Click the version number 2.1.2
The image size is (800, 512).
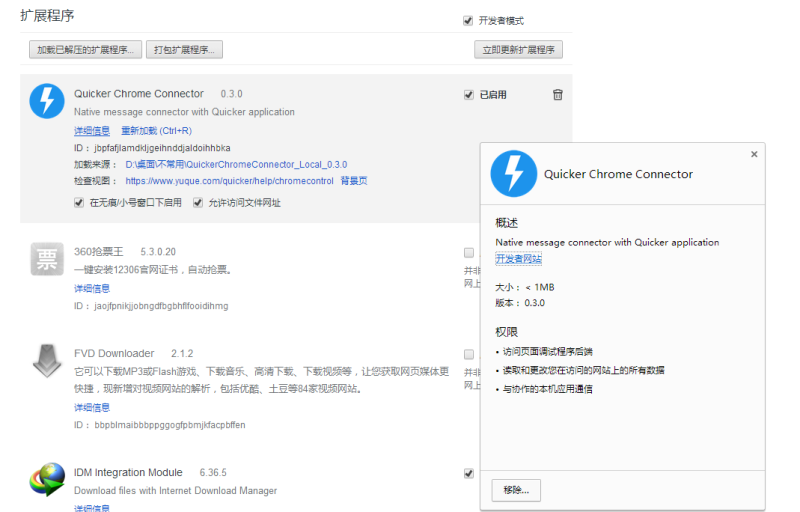tap(182, 353)
